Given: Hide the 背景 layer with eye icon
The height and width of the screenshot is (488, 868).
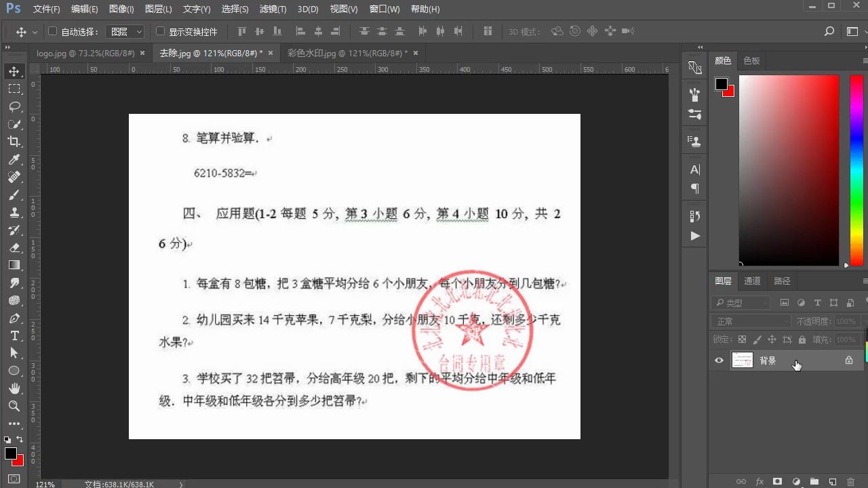Looking at the screenshot, I should click(x=719, y=361).
